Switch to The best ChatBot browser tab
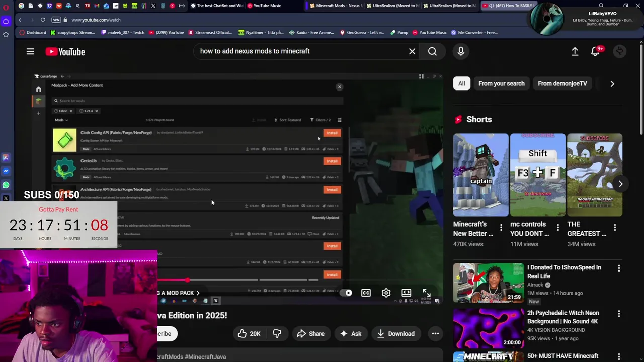The height and width of the screenshot is (362, 644). pos(217,6)
